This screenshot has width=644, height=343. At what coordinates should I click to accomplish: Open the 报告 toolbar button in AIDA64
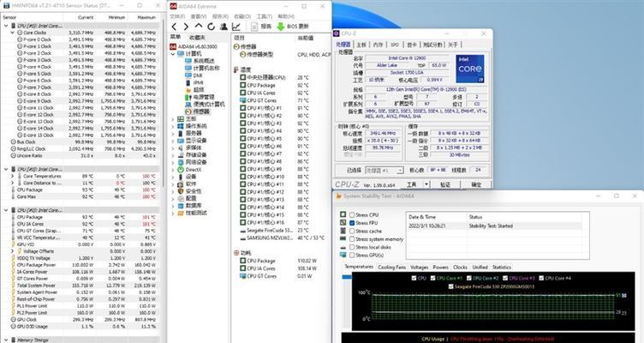click(261, 27)
